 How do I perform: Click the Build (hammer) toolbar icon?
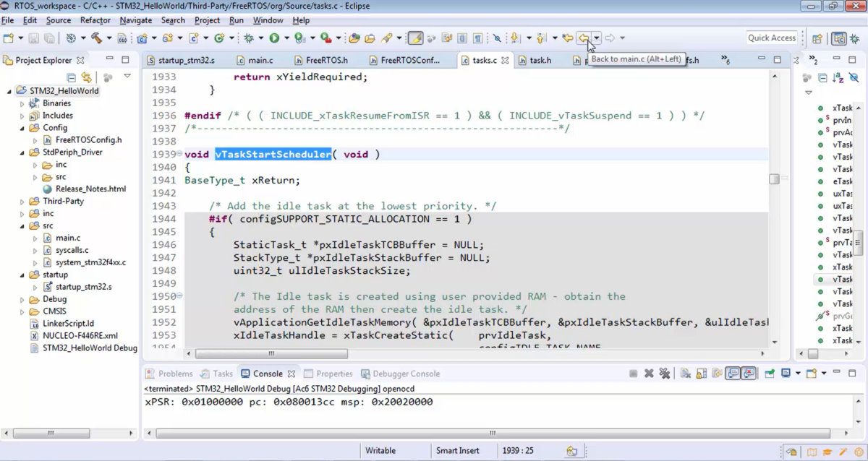(x=95, y=38)
